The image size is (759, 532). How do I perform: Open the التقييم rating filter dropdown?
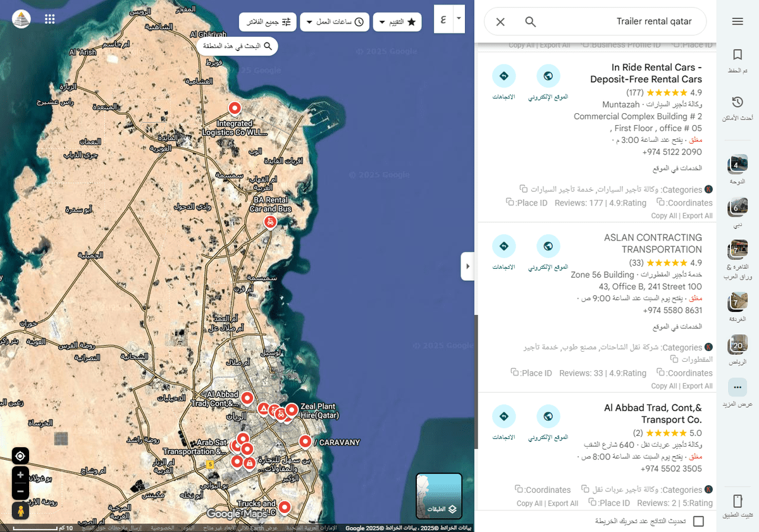(x=397, y=22)
